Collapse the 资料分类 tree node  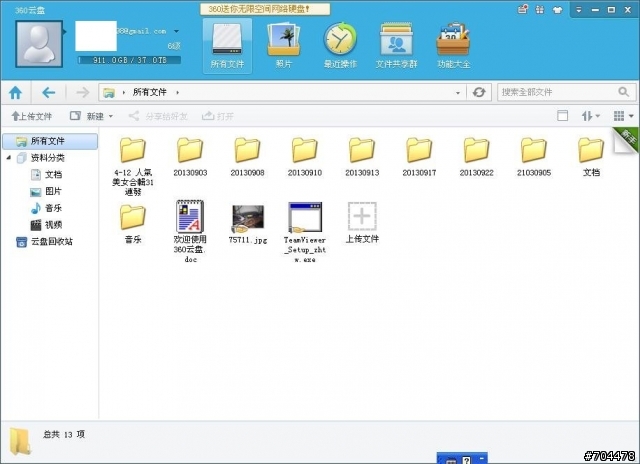[x=8, y=158]
